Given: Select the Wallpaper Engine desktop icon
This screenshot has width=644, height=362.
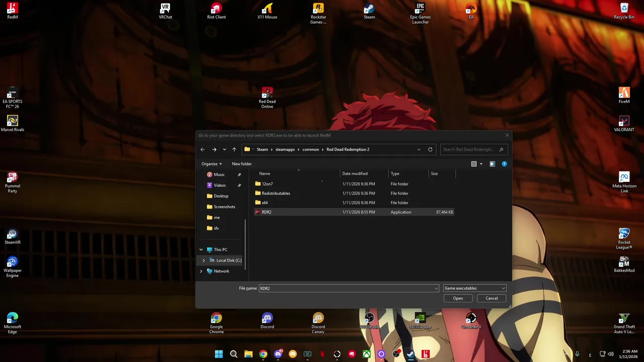Looking at the screenshot, I should [13, 267].
